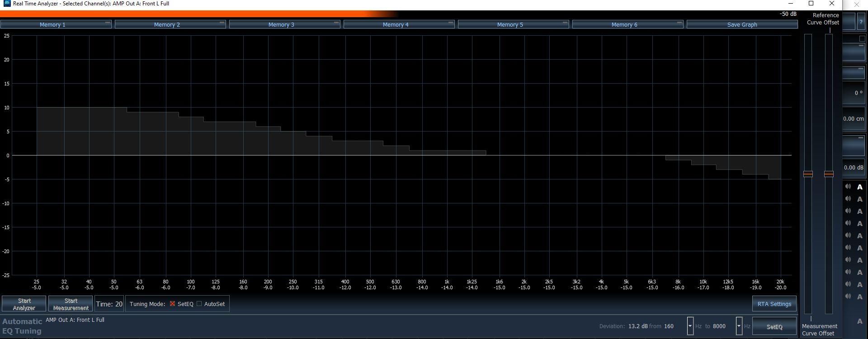Click the bright white 'A' icon in top channel row

(859, 187)
